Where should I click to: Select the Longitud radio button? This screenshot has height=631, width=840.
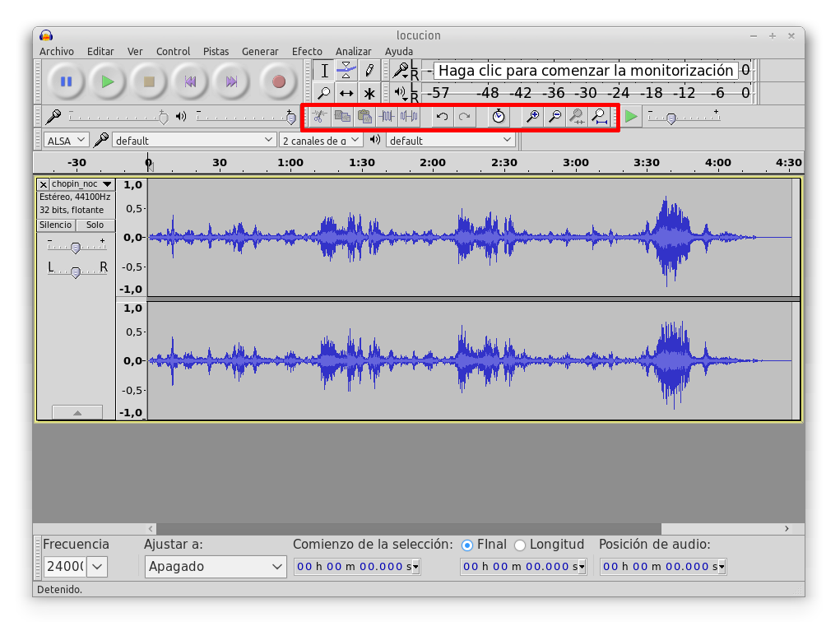coord(520,545)
